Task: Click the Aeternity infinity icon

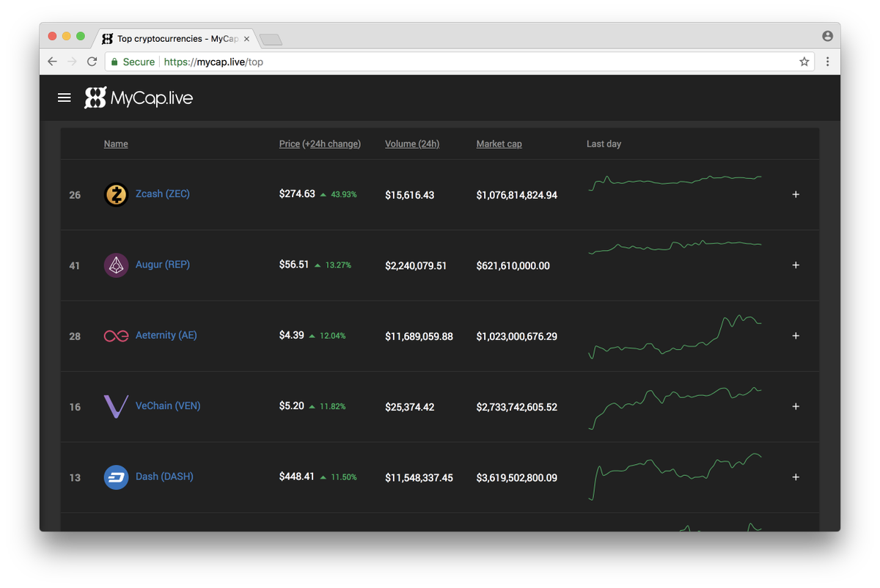Action: coord(116,336)
